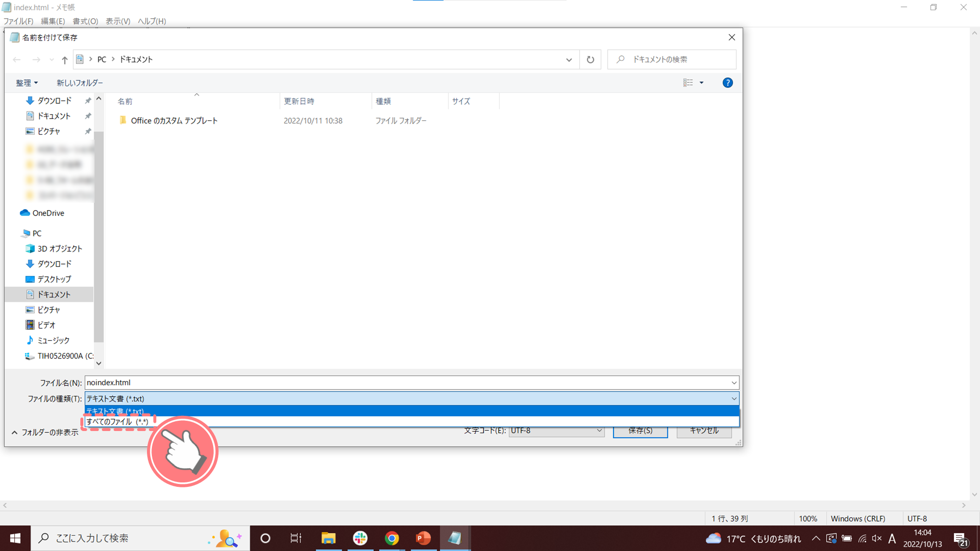Close the save dialog
Screen dimensions: 980x551
[732, 37]
